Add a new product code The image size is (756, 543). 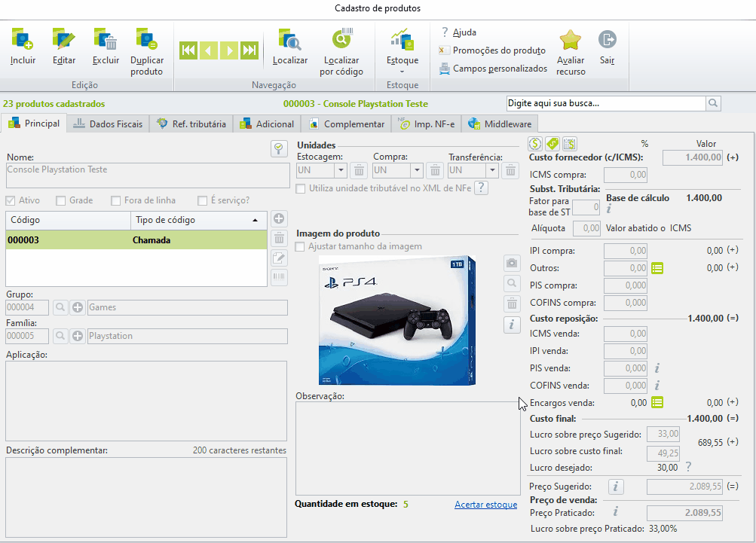pyautogui.click(x=279, y=218)
